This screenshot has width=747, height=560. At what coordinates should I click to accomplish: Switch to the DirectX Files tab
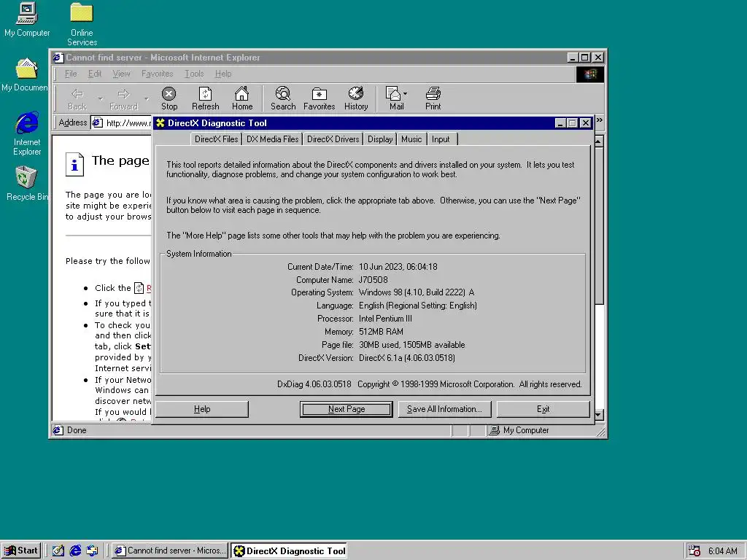216,139
